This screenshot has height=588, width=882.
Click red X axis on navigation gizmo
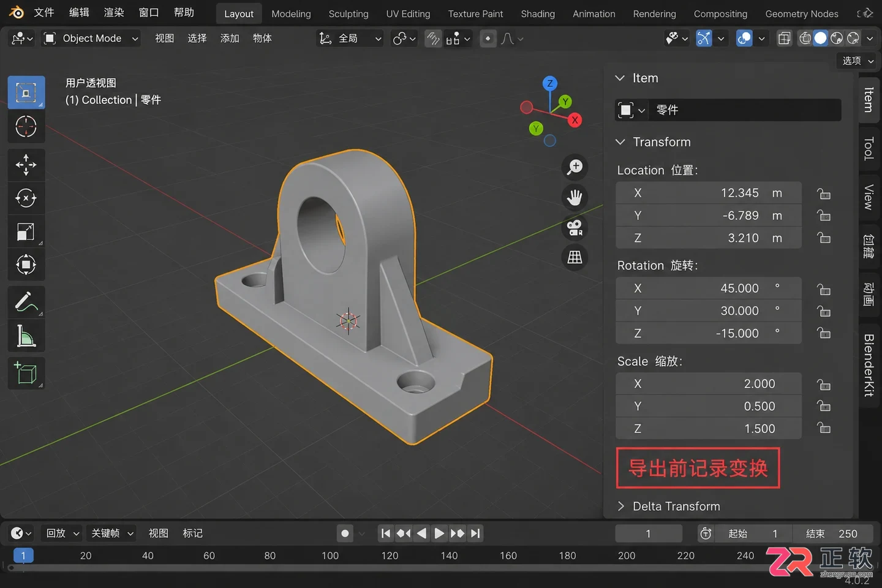tap(575, 120)
